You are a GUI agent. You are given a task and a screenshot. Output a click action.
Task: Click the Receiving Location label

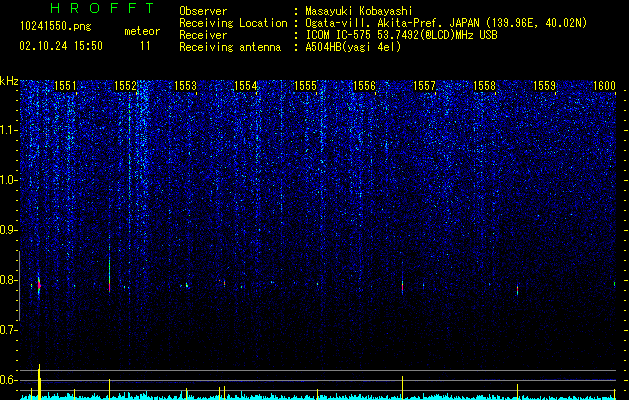pos(233,23)
